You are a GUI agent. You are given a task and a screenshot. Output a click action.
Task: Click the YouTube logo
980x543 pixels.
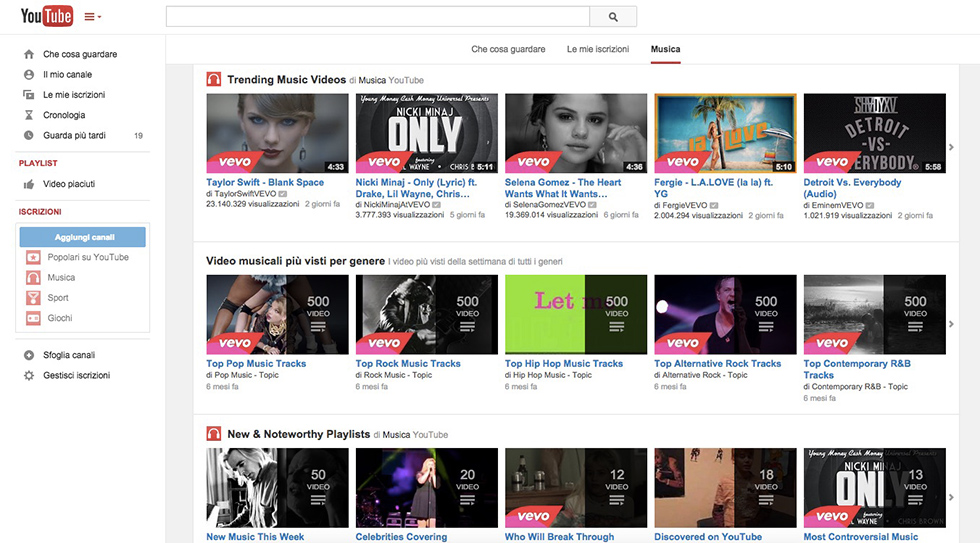point(45,16)
